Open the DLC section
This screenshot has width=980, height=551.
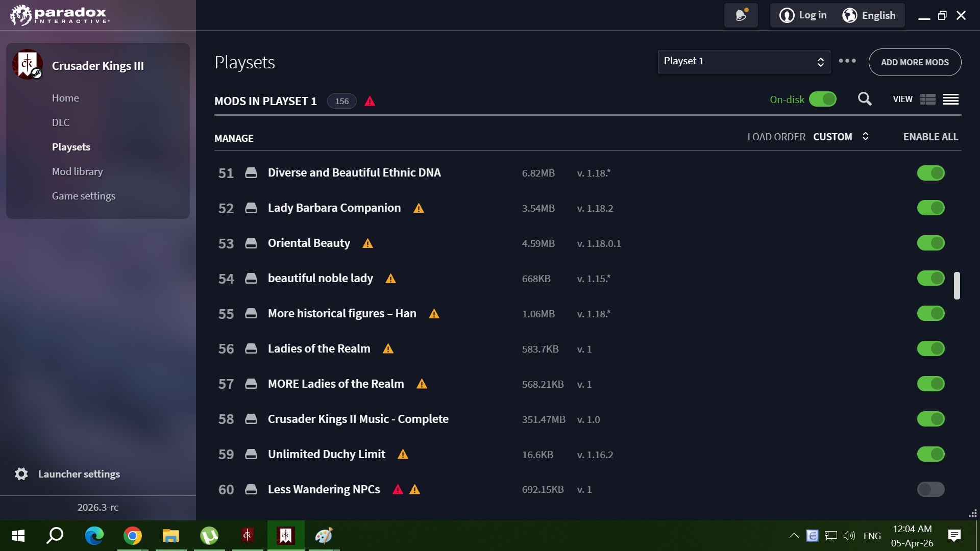(61, 122)
